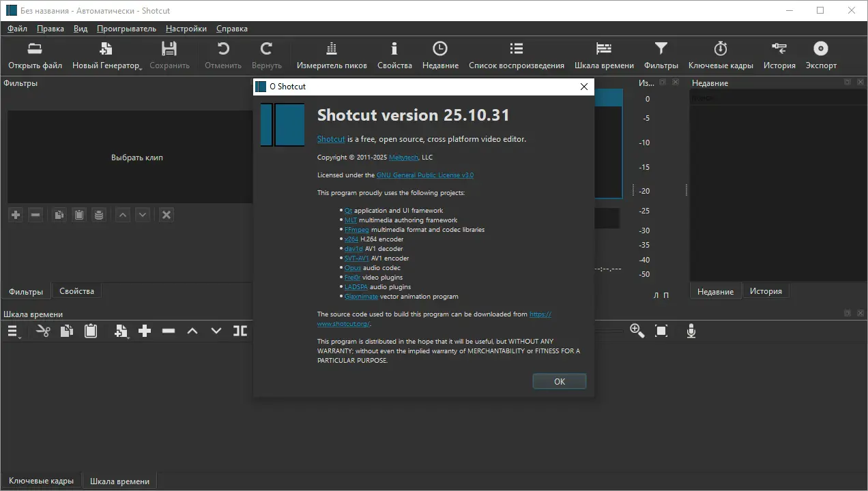Switch to the История tab

(x=766, y=291)
